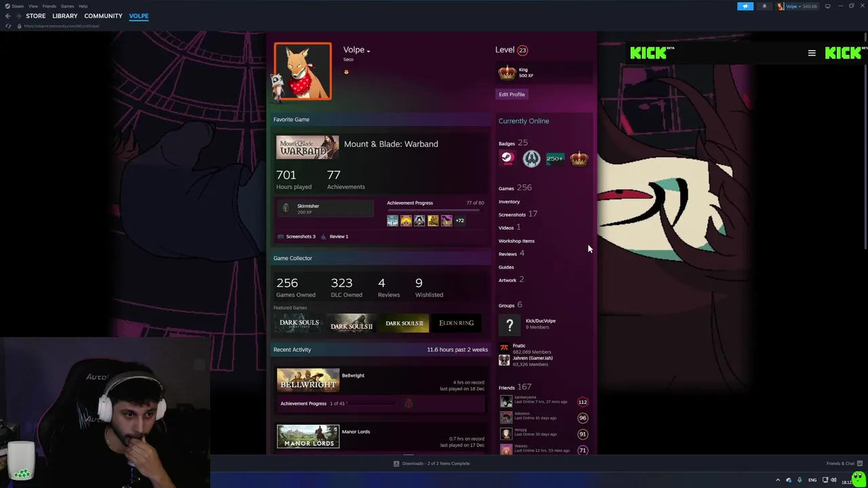Select the VOLPE profile tab

click(x=139, y=16)
